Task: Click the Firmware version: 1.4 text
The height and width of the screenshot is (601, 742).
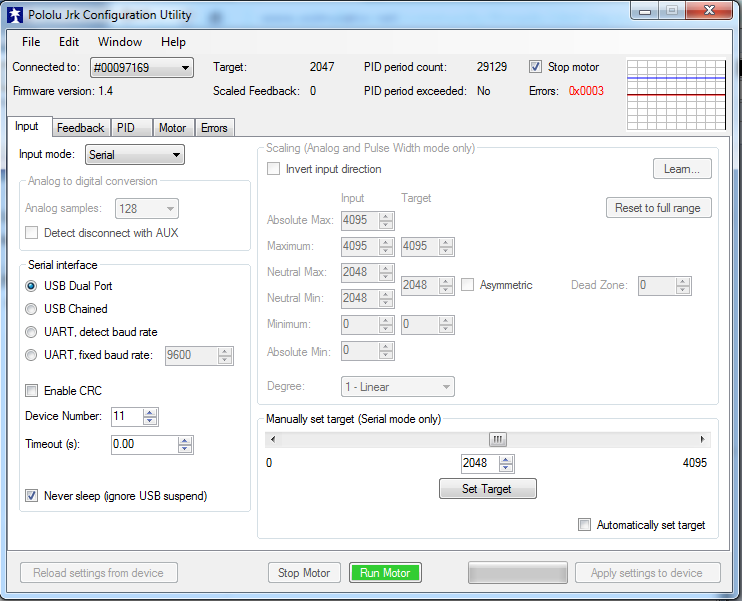Action: pyautogui.click(x=63, y=91)
